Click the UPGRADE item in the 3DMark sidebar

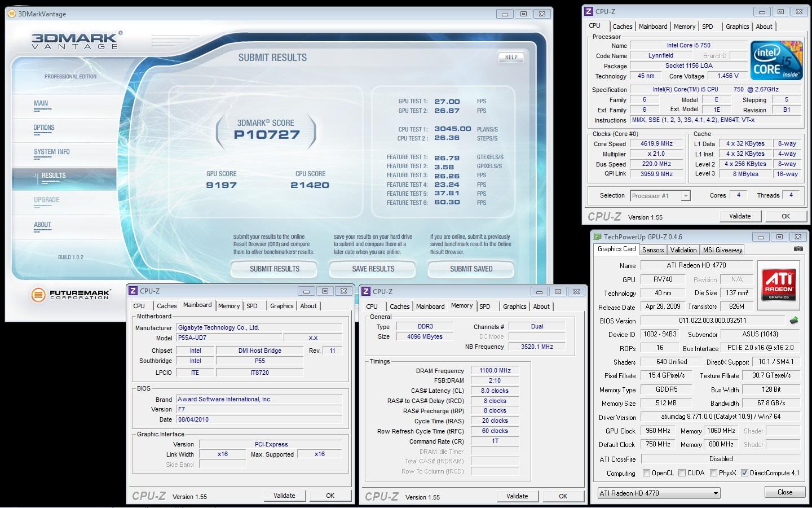(47, 200)
